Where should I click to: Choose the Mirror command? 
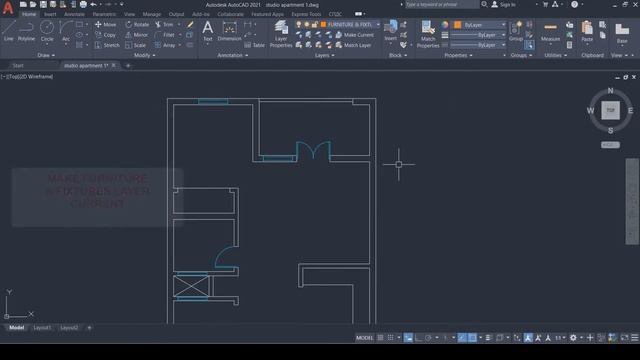137,35
